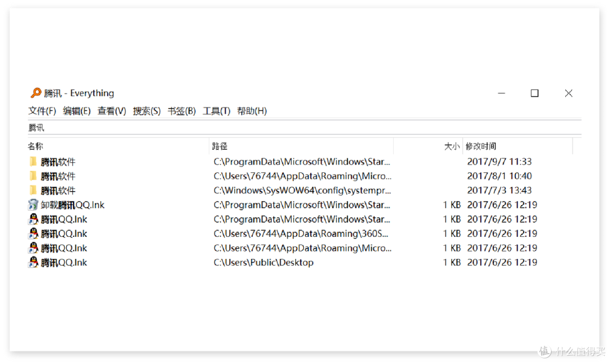This screenshot has height=364, width=611.
Task: Select 卸载腾讯QQ.lnk file name
Action: point(72,205)
